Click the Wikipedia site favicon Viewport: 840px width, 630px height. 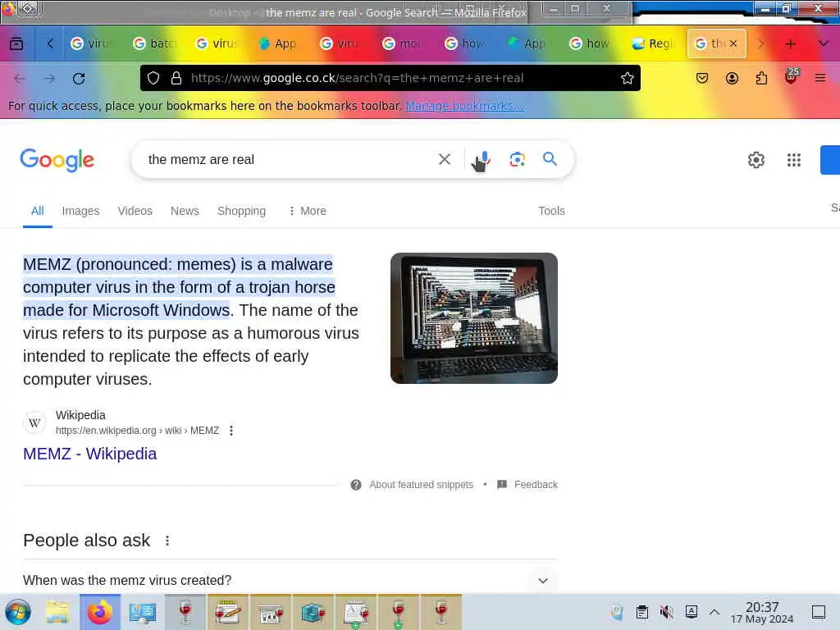pos(34,422)
